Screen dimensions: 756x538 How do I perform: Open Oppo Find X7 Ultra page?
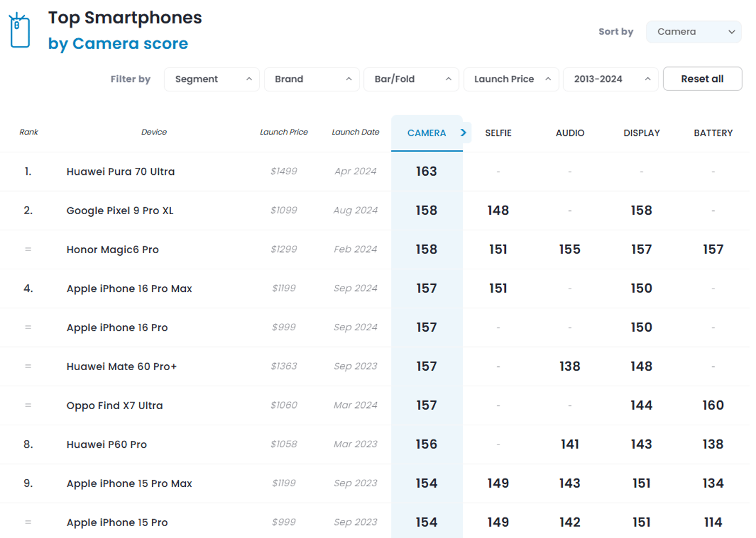[x=114, y=406]
